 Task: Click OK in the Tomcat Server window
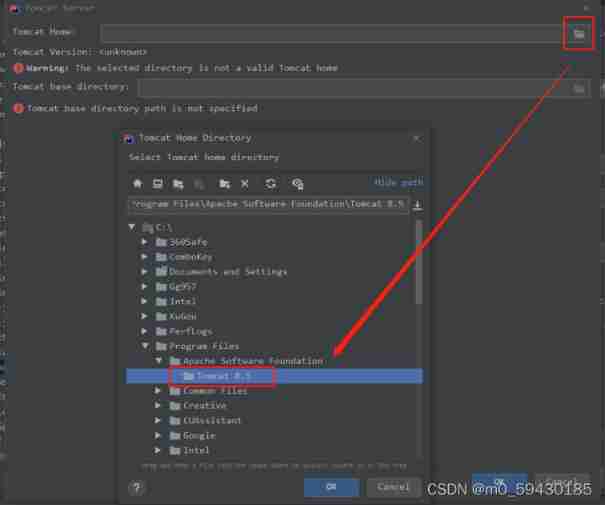[500, 482]
